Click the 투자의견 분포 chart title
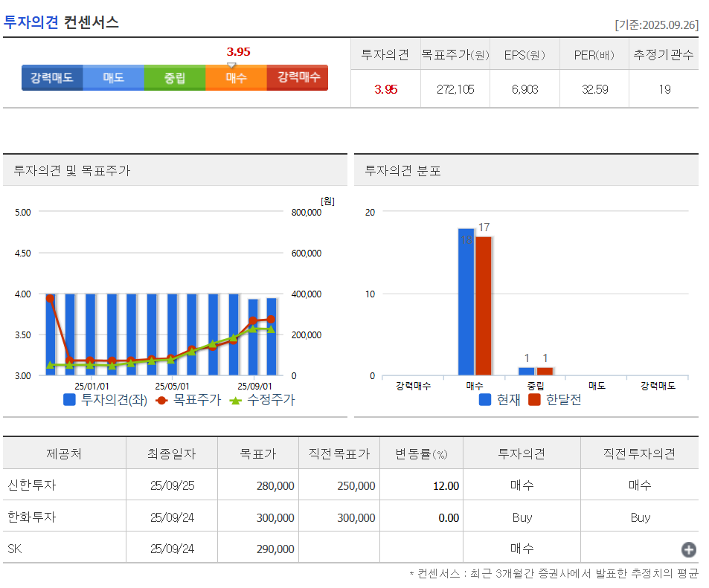This screenshot has height=588, width=709. pos(403,170)
